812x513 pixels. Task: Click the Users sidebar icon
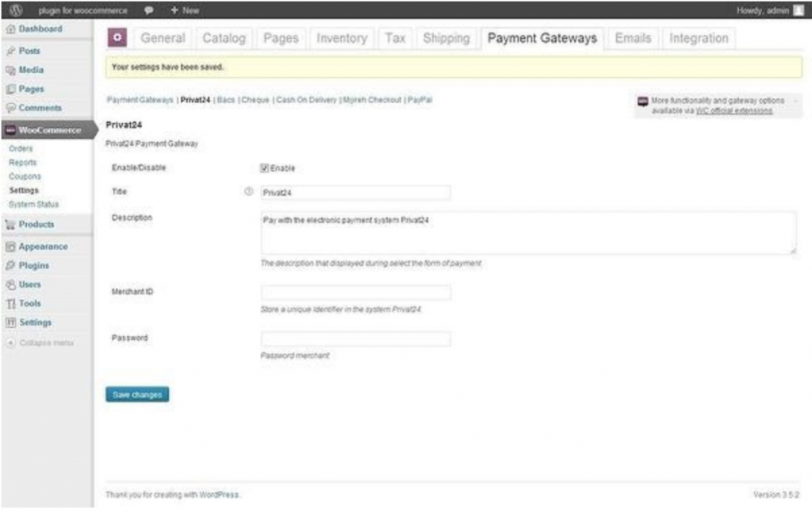coord(10,285)
